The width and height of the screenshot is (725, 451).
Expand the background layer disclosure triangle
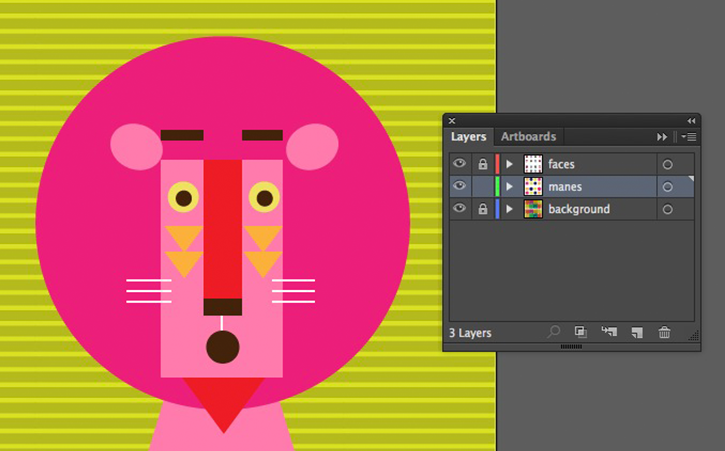(510, 209)
